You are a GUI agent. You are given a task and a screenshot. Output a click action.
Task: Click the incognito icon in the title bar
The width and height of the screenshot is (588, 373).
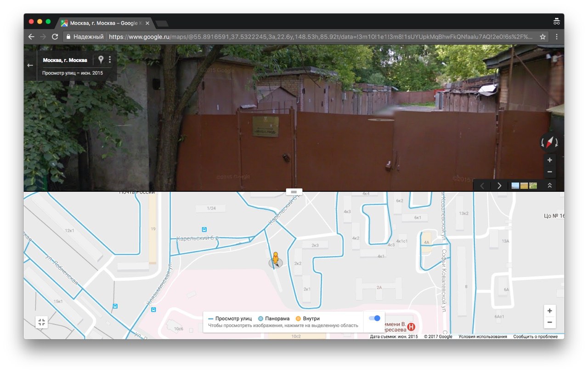(557, 21)
